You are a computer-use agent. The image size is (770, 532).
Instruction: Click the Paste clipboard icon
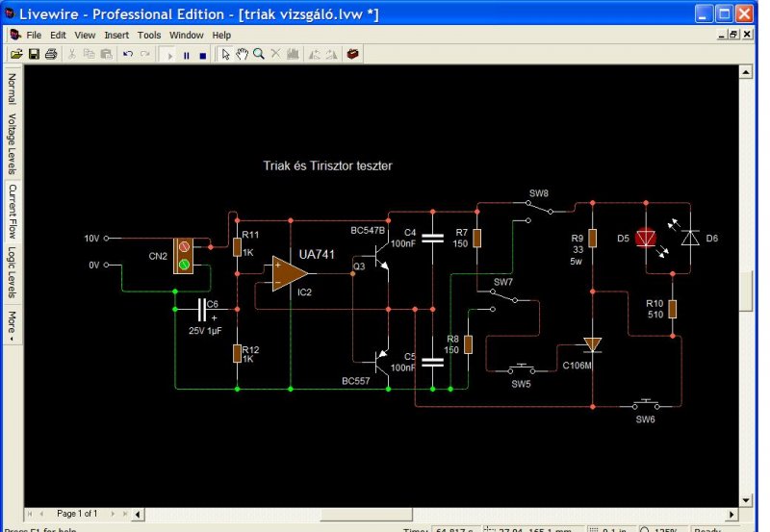click(x=106, y=54)
